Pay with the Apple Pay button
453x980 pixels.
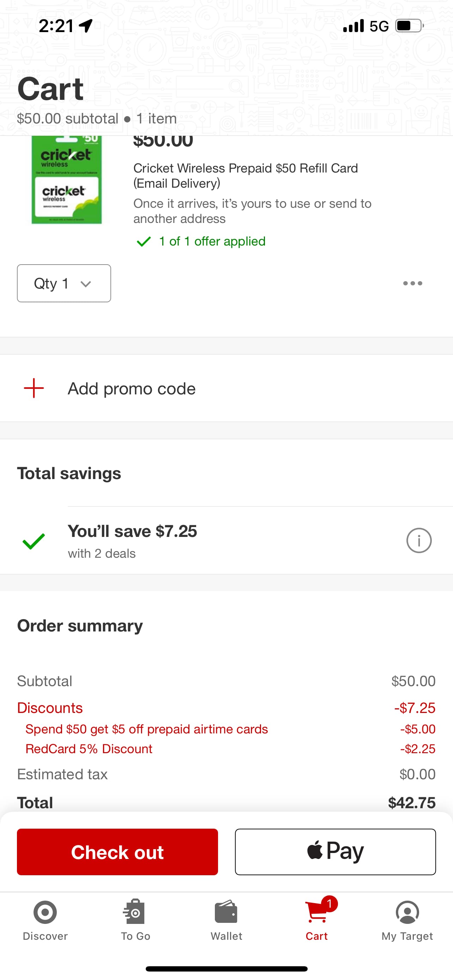335,851
